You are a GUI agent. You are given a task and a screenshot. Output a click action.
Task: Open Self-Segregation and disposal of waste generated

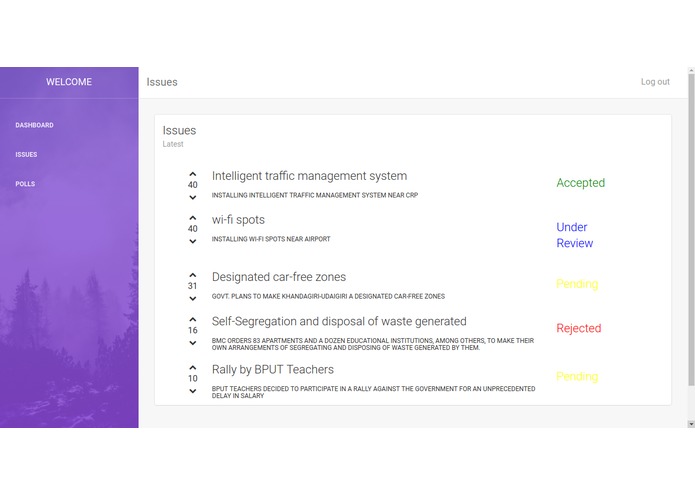[339, 321]
